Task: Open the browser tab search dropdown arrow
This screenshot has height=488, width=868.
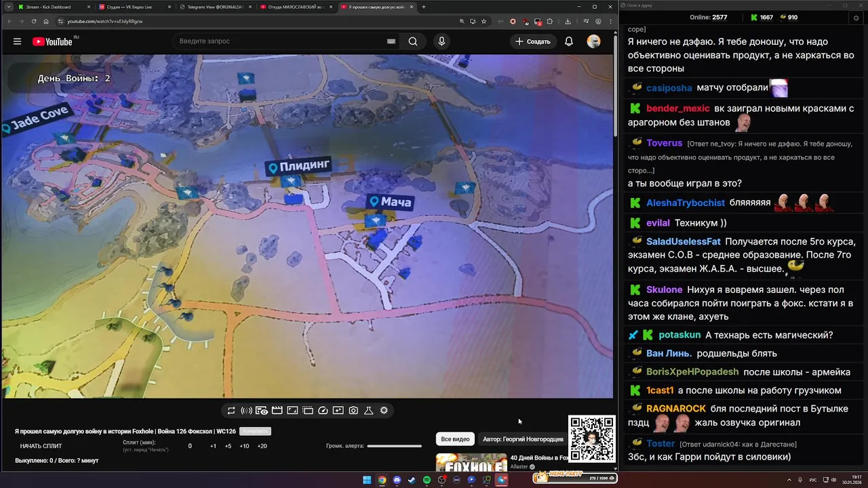Action: (x=9, y=7)
